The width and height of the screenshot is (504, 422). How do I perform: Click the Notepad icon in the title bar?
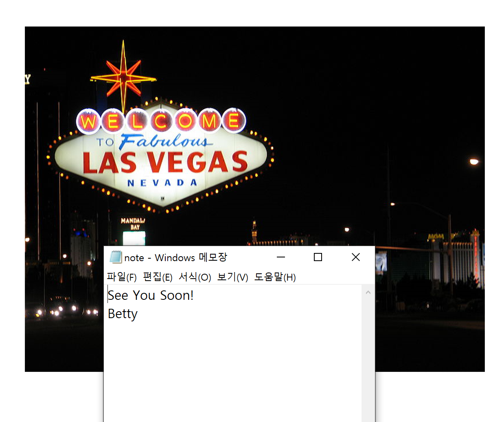(116, 257)
